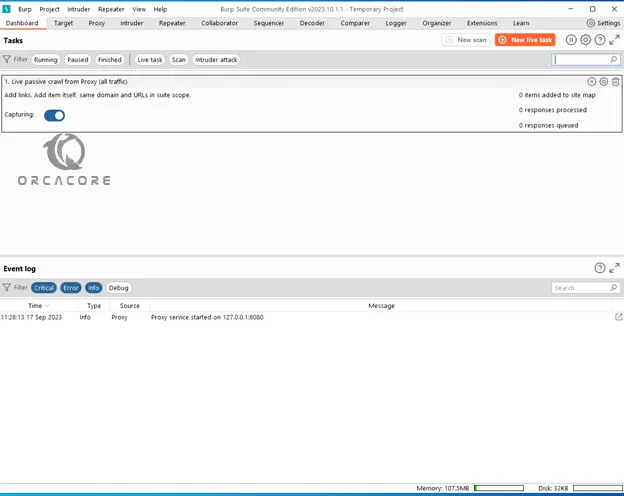Switch to the Repeater tab
The height and width of the screenshot is (496, 624).
(172, 23)
